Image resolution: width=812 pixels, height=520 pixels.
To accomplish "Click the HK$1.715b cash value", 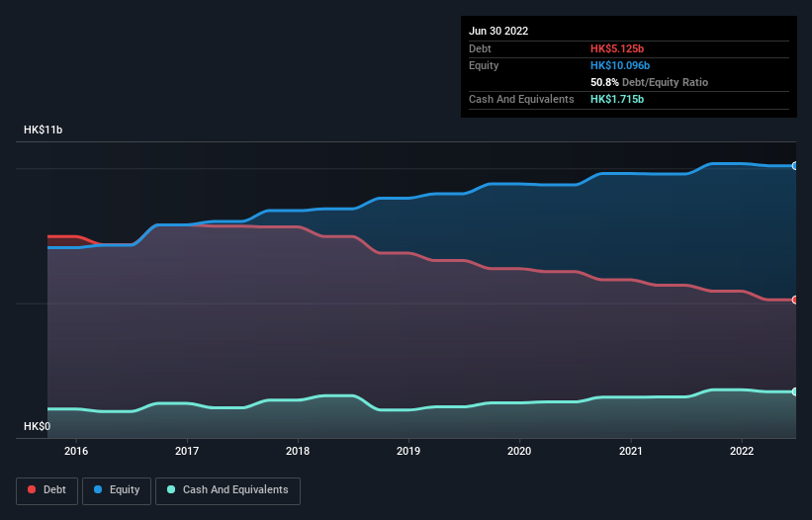I will point(617,99).
